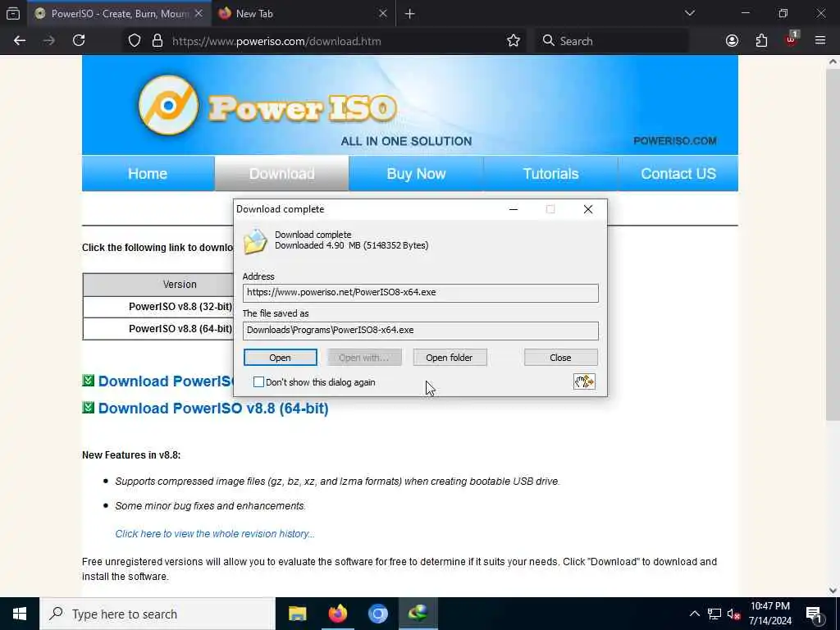Open the notification center icon
840x630 pixels.
[x=814, y=614]
